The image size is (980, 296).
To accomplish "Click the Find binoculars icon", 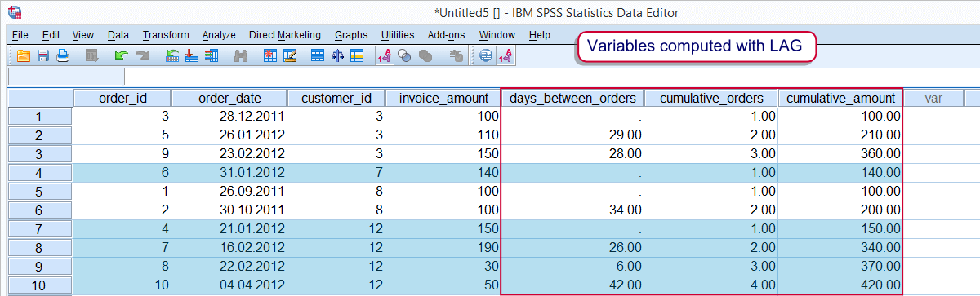I will [240, 56].
